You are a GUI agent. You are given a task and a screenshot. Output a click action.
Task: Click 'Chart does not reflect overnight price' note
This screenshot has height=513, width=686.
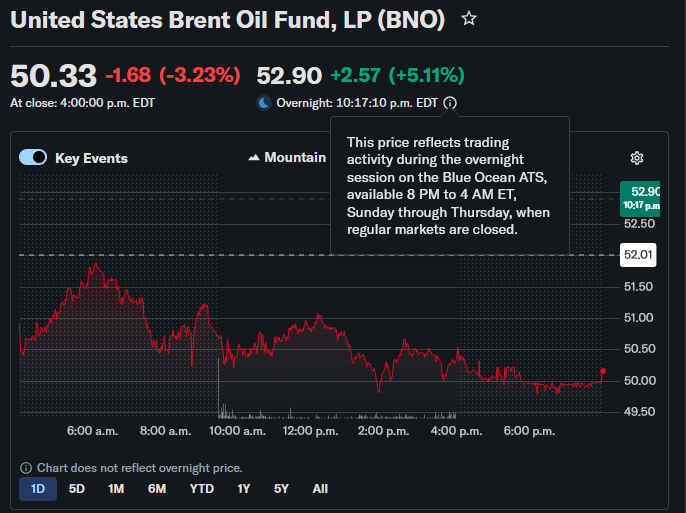point(140,468)
